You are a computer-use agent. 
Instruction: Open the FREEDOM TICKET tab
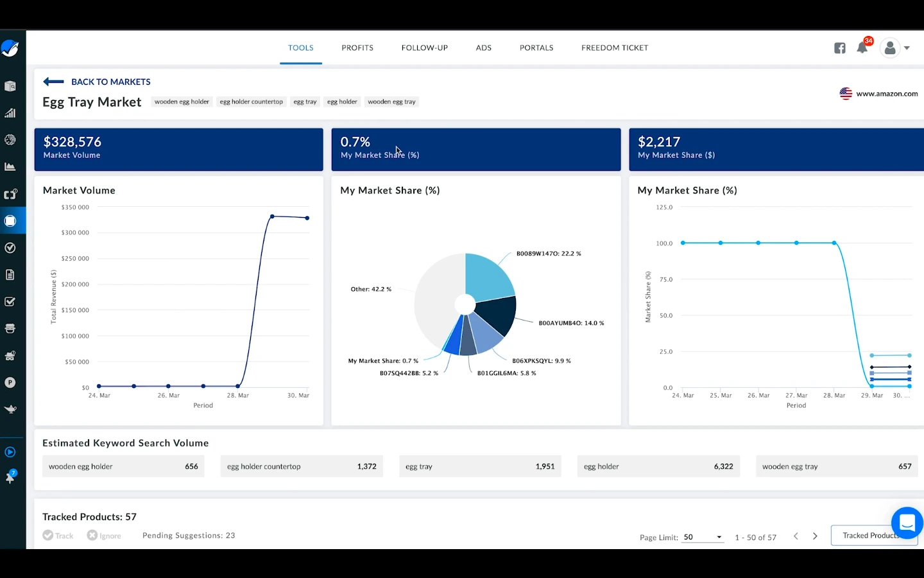pyautogui.click(x=614, y=48)
